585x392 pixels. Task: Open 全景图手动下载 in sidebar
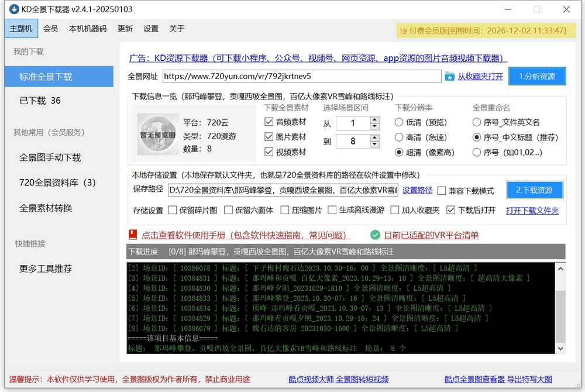tap(50, 157)
